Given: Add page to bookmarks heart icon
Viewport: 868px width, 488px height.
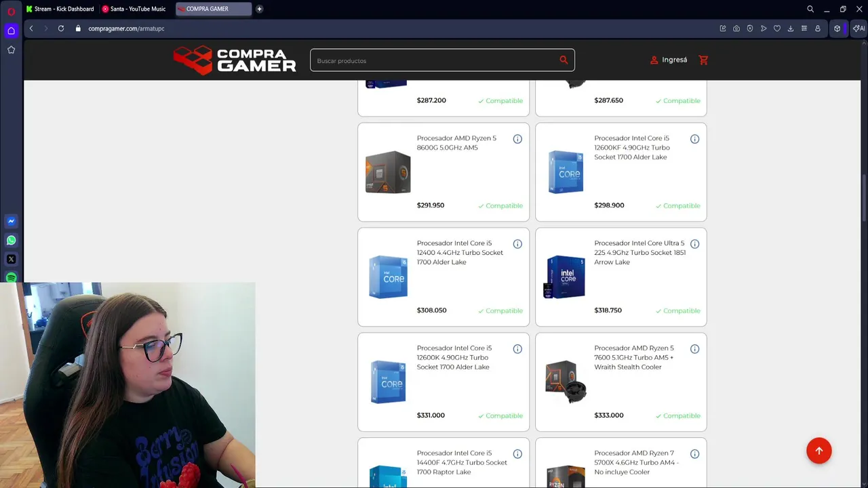Looking at the screenshot, I should (777, 28).
